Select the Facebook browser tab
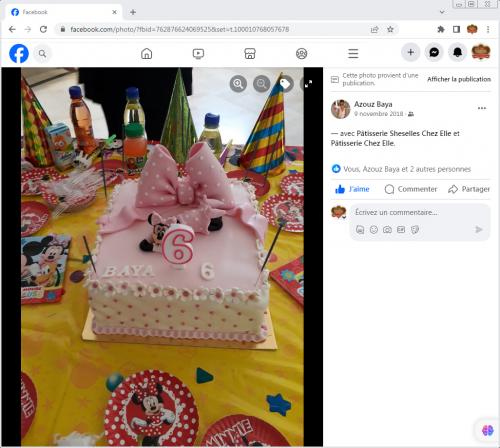The height and width of the screenshot is (448, 500). pos(63,12)
